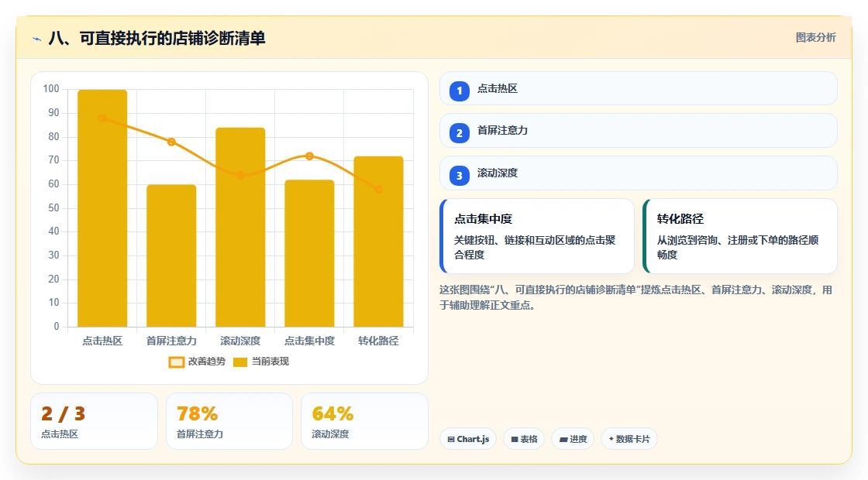
Task: Click the 点击热区 x-axis label
Action: coord(102,341)
